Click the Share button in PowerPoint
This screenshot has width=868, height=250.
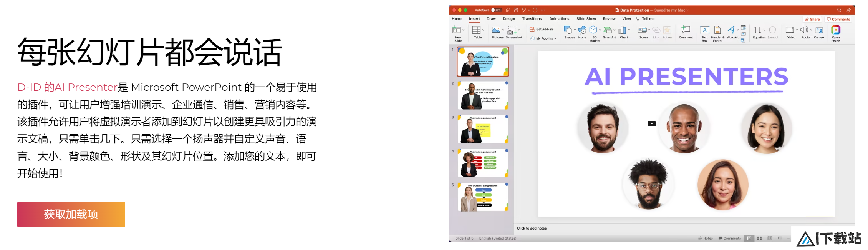click(812, 19)
